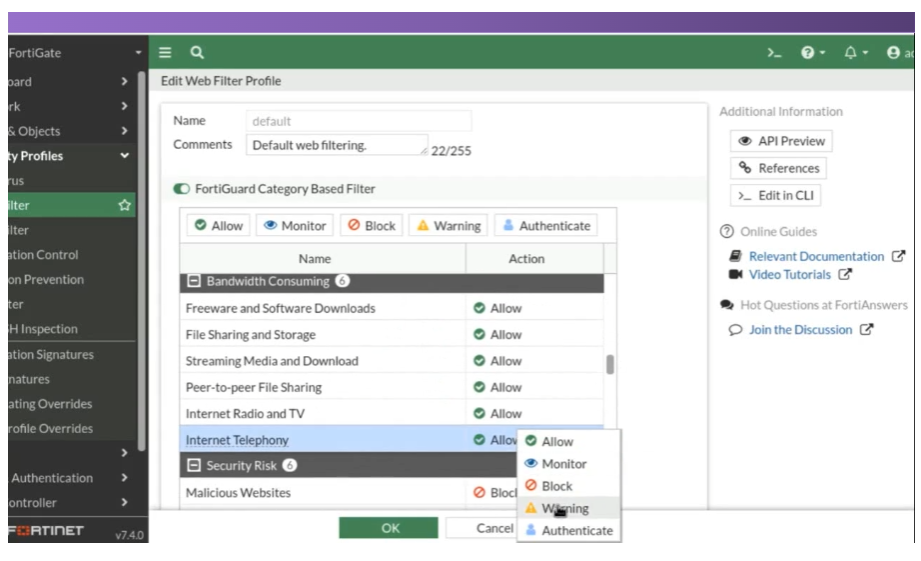
Task: Choose Block in the action context menu
Action: coord(569,486)
